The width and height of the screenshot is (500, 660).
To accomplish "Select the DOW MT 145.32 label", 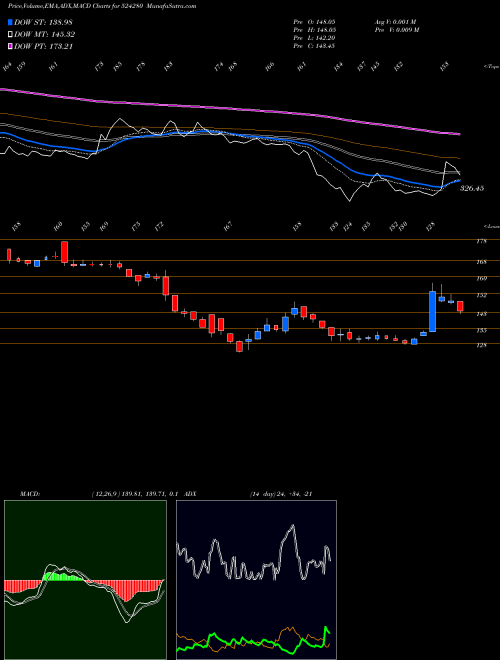I will click(x=45, y=35).
